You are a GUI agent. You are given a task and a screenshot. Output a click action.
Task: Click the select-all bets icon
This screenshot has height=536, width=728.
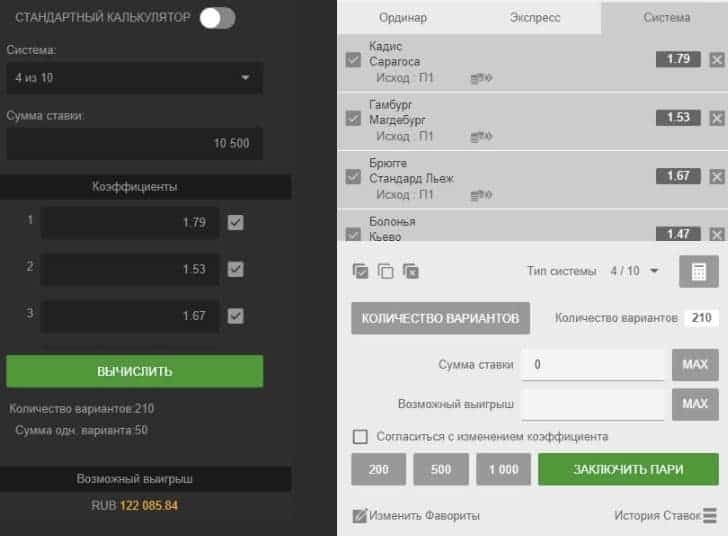(x=360, y=271)
